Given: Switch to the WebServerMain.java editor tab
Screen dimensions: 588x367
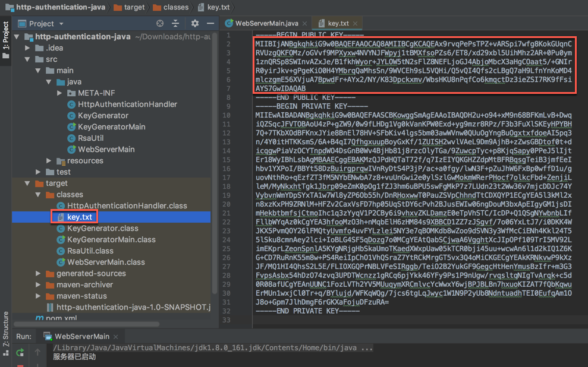Looking at the screenshot, I should click(x=265, y=24).
